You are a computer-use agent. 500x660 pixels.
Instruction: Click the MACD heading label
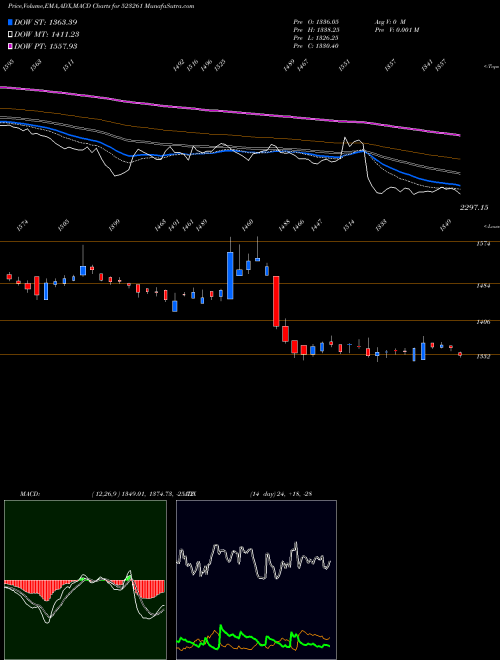click(29, 494)
